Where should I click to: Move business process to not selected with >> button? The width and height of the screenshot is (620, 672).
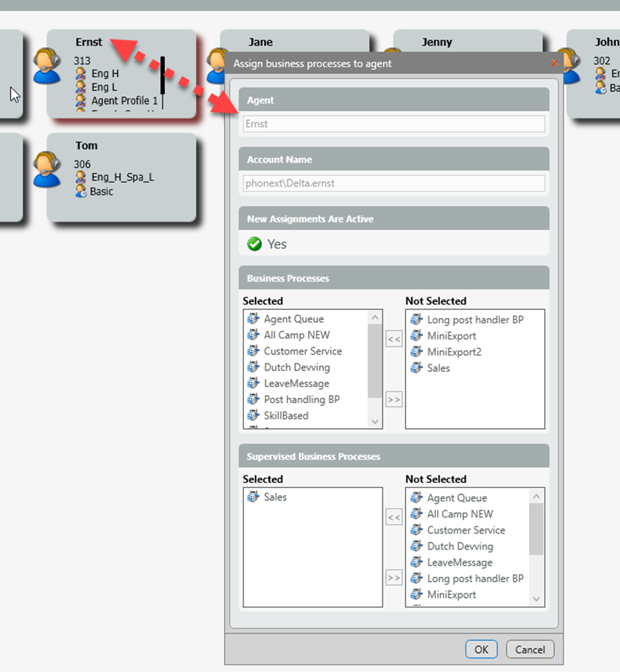pos(393,399)
